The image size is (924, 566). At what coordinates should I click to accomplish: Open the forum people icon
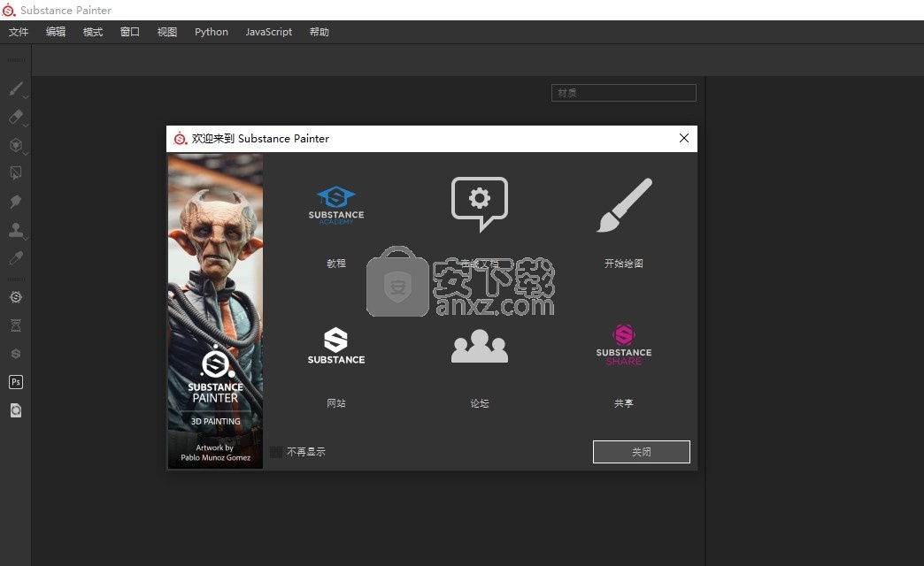pyautogui.click(x=480, y=346)
